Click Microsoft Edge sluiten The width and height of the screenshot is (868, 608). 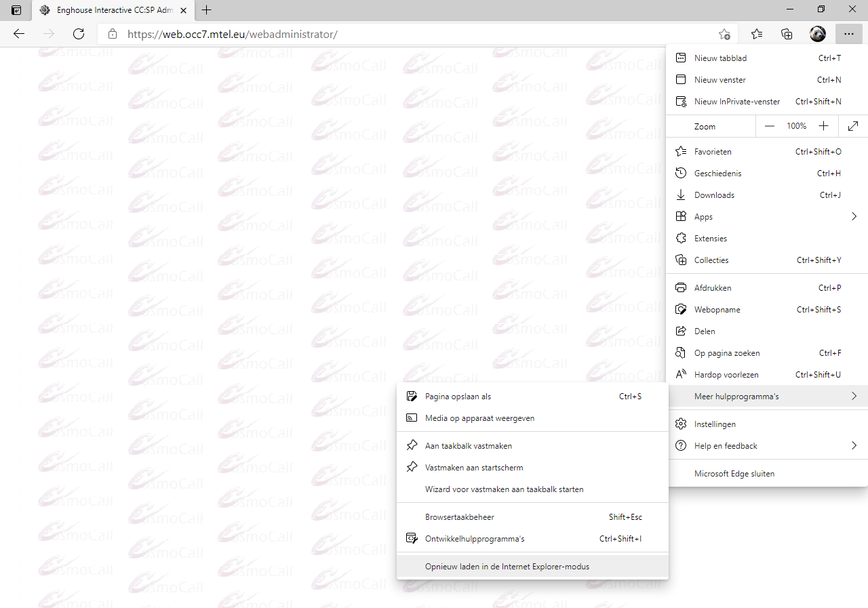734,474
